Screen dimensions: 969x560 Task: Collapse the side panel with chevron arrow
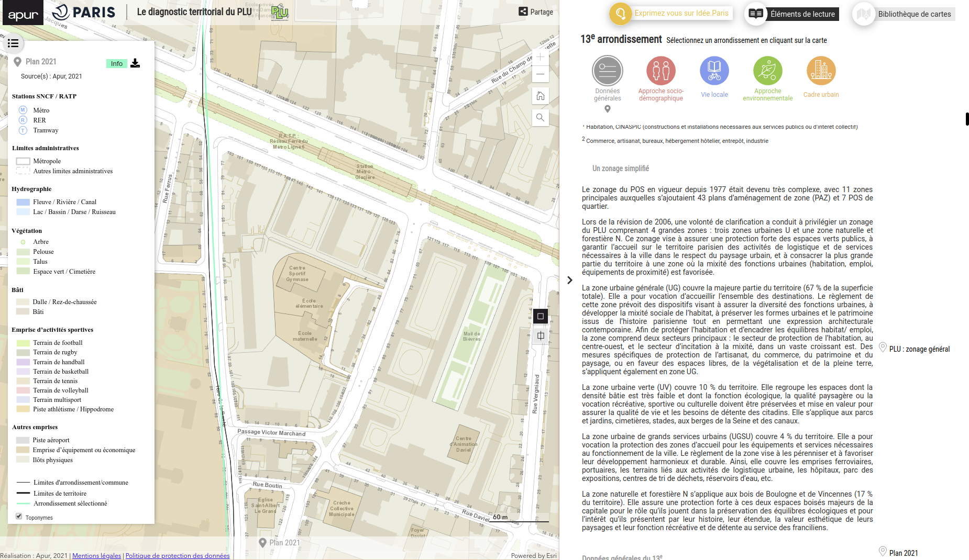click(x=570, y=281)
